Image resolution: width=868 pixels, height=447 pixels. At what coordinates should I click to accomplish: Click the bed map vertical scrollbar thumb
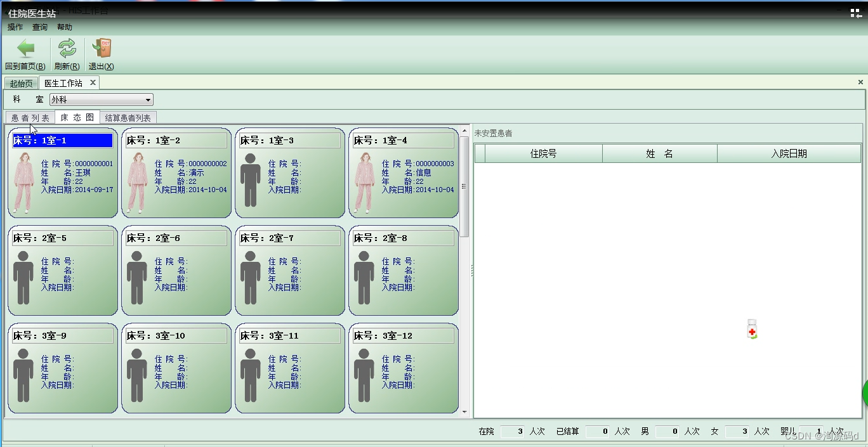(x=464, y=187)
